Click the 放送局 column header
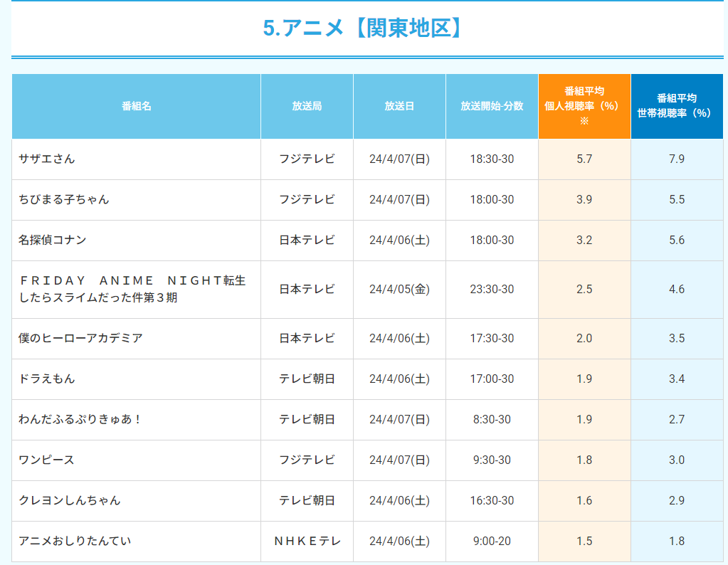This screenshot has width=728, height=565. (x=307, y=106)
